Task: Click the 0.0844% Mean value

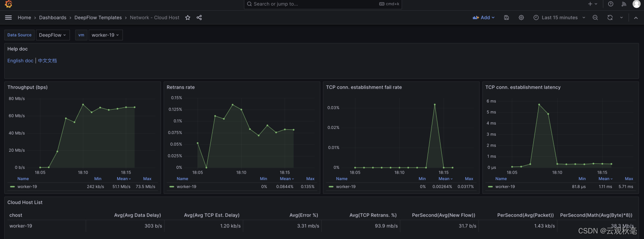Action: point(285,187)
